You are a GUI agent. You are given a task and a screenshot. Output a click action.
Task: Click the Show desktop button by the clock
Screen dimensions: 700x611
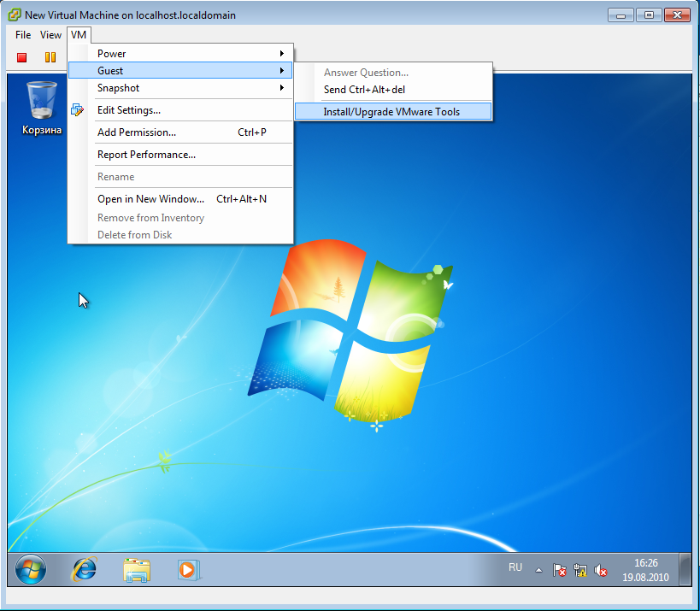(x=685, y=569)
